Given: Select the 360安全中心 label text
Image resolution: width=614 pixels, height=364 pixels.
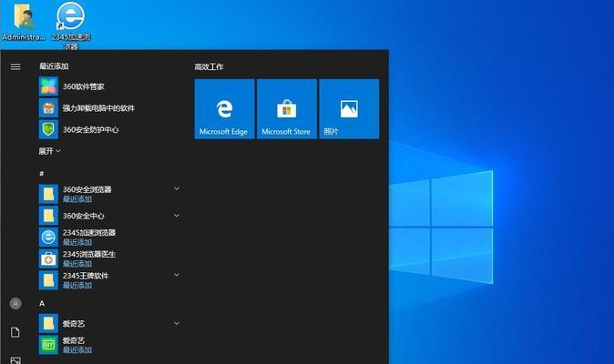Looking at the screenshot, I should (84, 216).
